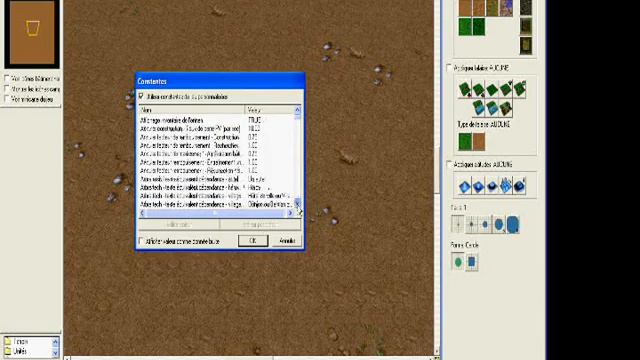The width and height of the screenshot is (640, 360).
Task: Click the greyed-out right button under the list
Action: 260,224
